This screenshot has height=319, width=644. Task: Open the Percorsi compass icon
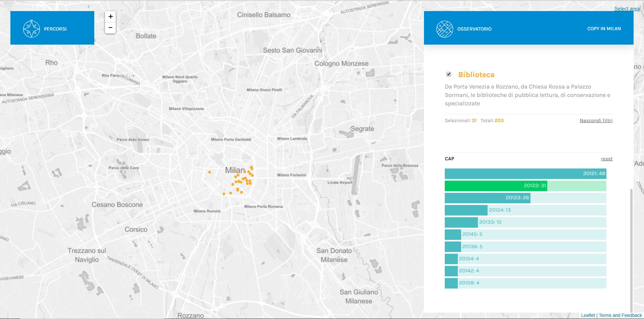pos(32,29)
